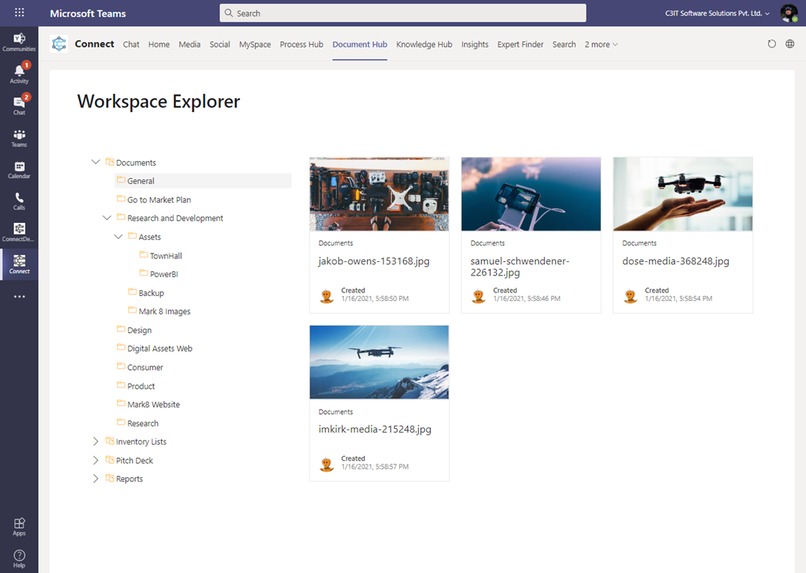Select the Document Hub tab
The image size is (806, 573).
click(359, 45)
